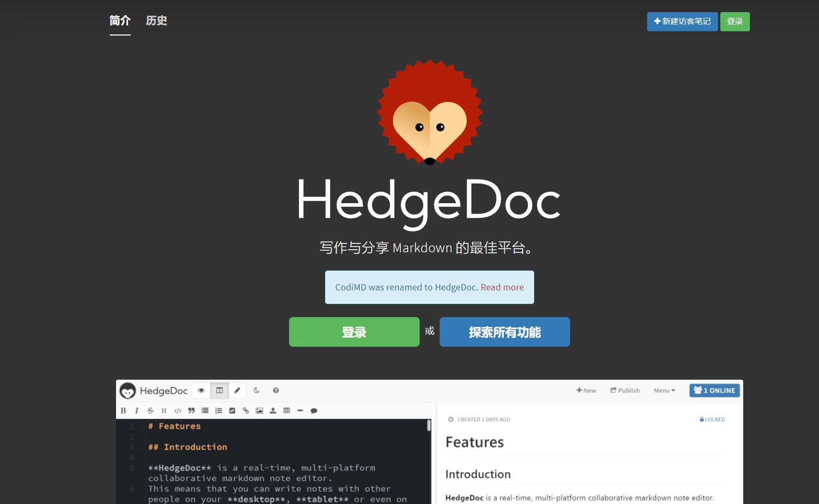Click the 新建访客笔记 button
This screenshot has width=819, height=504.
pyautogui.click(x=682, y=21)
